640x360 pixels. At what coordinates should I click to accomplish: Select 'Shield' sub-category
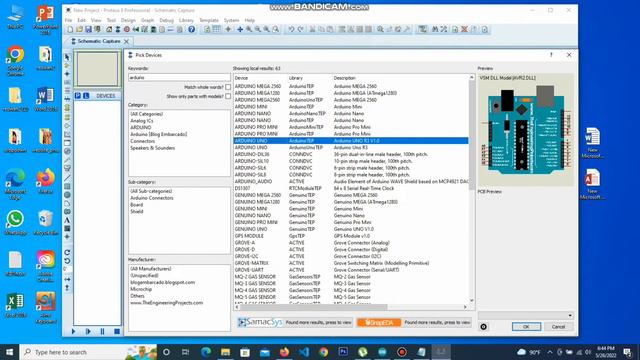pos(136,211)
